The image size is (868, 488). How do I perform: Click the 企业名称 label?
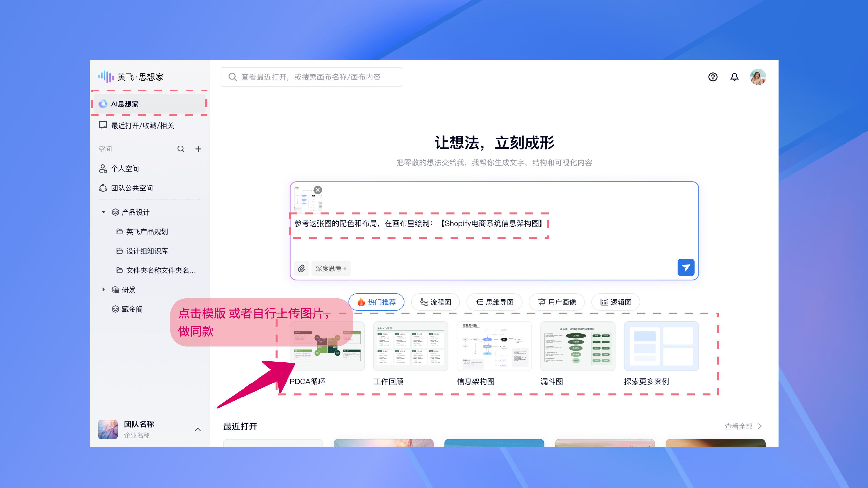tap(137, 435)
